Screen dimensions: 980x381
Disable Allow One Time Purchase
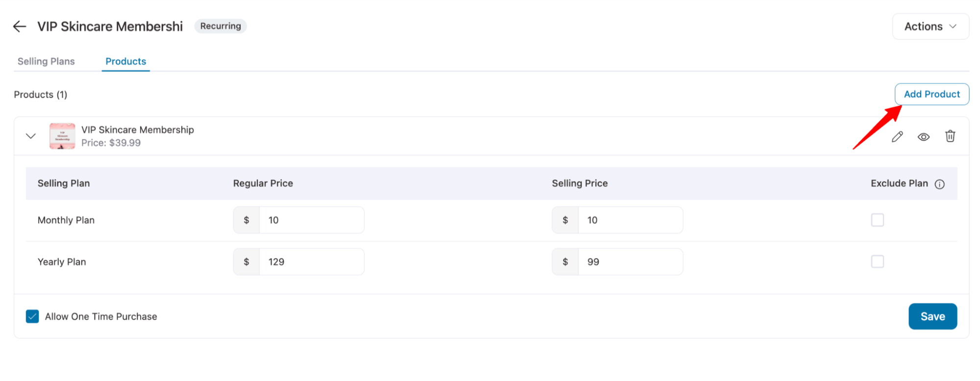click(32, 316)
